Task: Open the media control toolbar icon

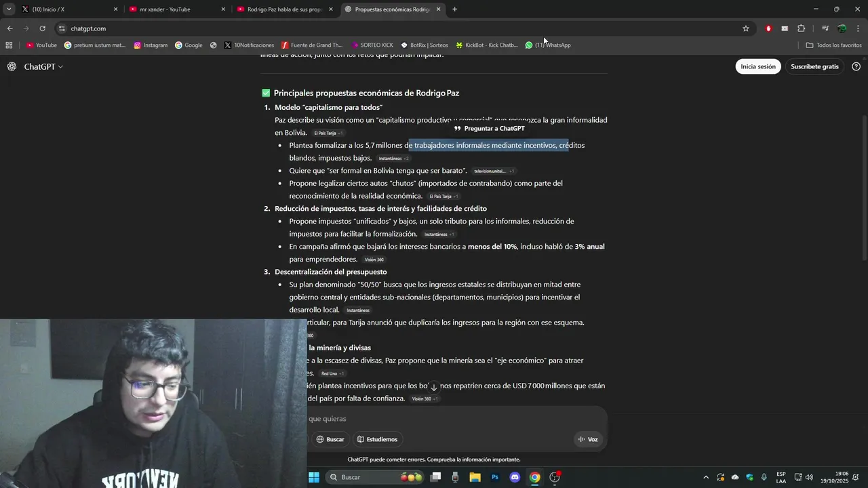Action: [x=825, y=28]
